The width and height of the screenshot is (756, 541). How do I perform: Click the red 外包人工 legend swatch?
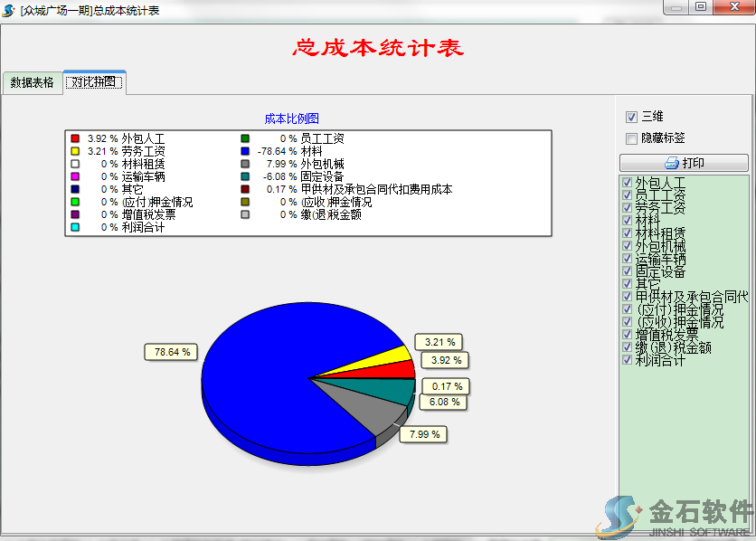pyautogui.click(x=76, y=138)
